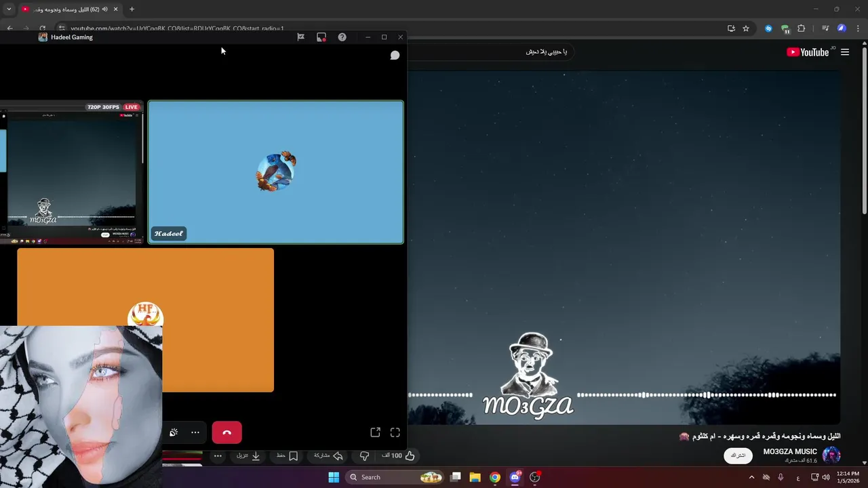Subscribe to MO3GZA MUSIC channel
This screenshot has width=868, height=488.
click(738, 455)
